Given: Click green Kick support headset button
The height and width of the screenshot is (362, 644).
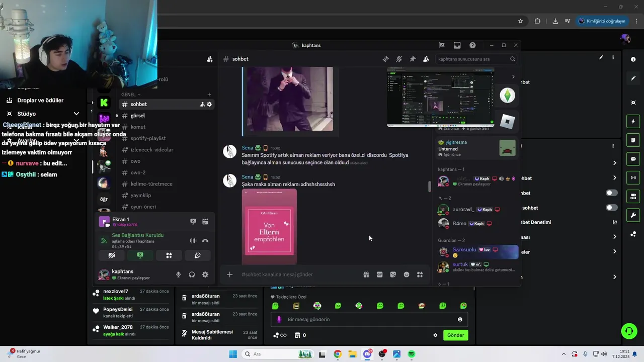Looking at the screenshot, I should click(x=629, y=331).
